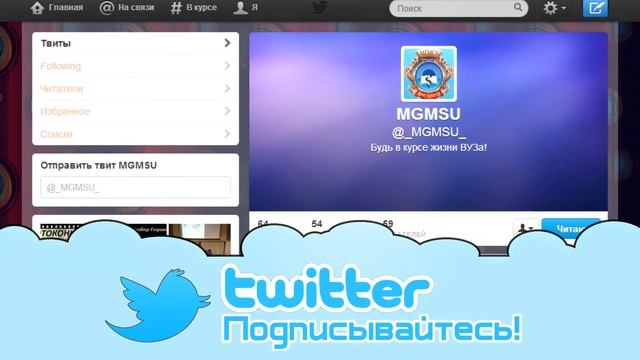Open the settings gear dropdown
This screenshot has width=640, height=360.
[554, 8]
